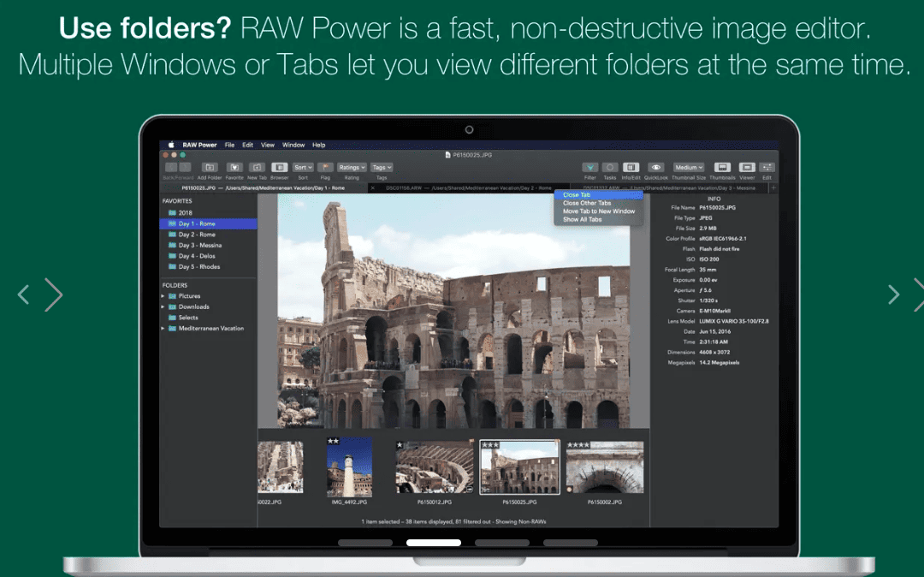Select Day 1 - Rome in Favorites
Viewport: 924px width, 577px height.
pyautogui.click(x=208, y=224)
